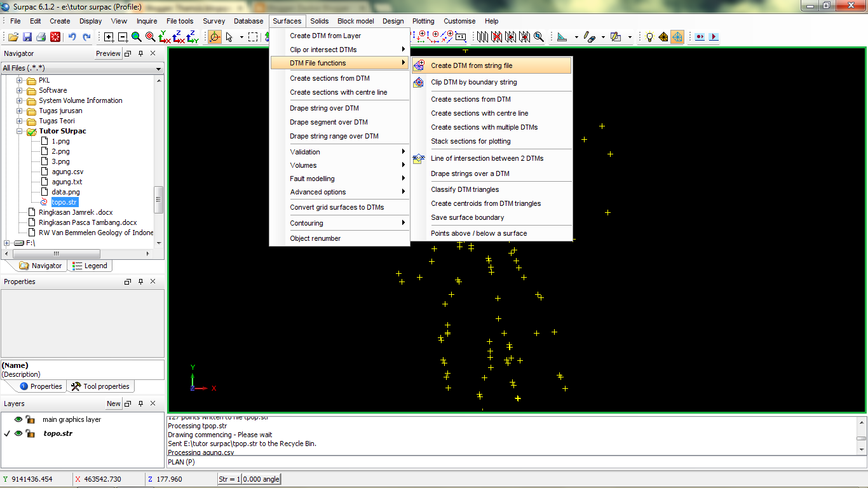
Task: Expand the Software folder node
Action: tap(19, 90)
